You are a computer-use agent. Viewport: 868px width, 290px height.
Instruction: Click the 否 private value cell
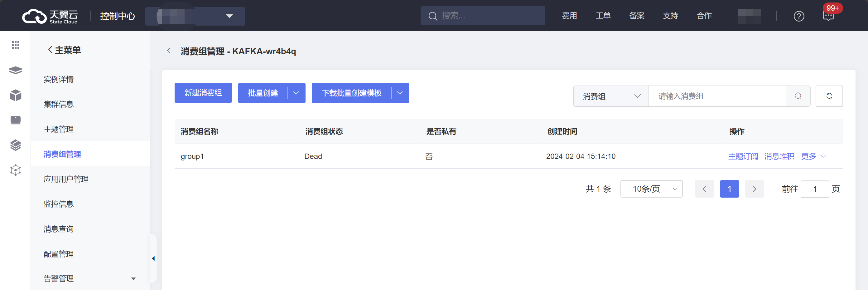pyautogui.click(x=429, y=156)
